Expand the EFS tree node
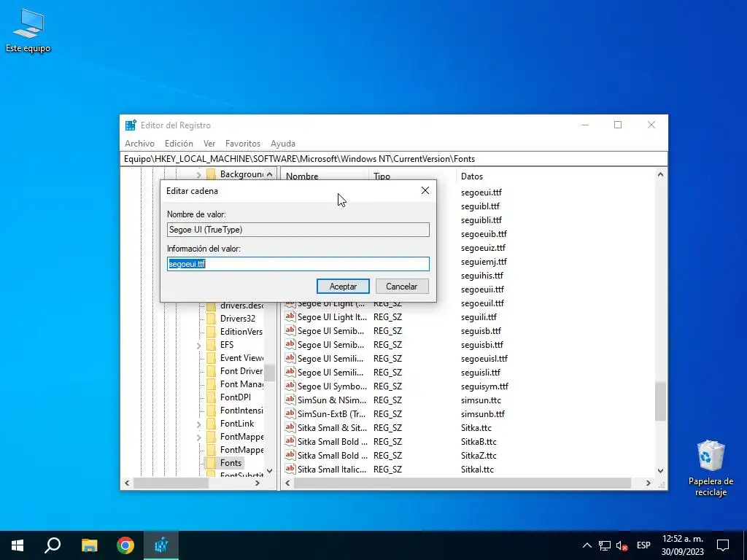Image resolution: width=747 pixels, height=560 pixels. point(198,345)
